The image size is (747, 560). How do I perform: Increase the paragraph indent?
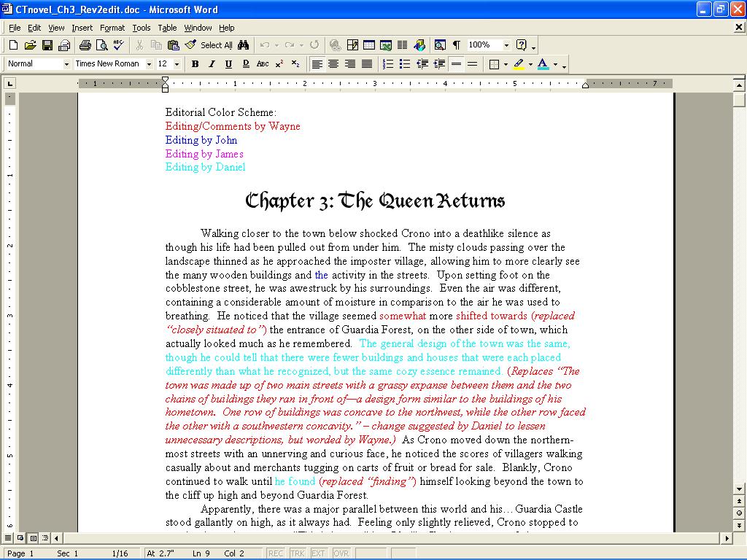click(x=439, y=64)
